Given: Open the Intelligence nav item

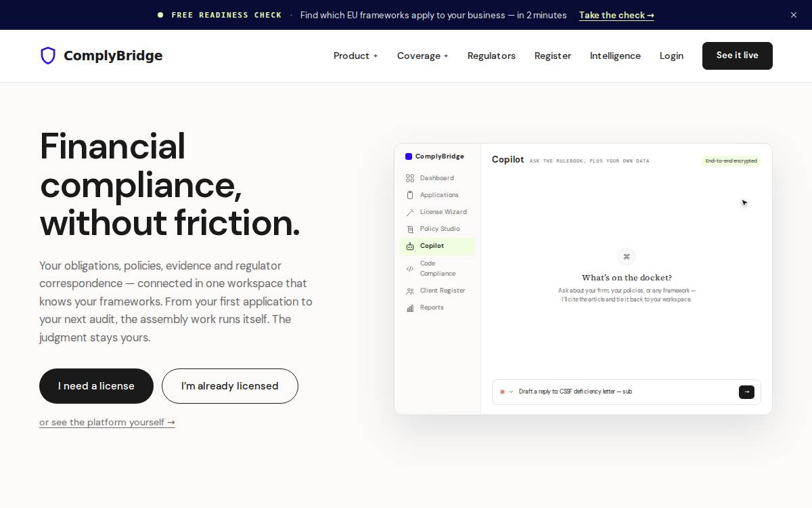Looking at the screenshot, I should pyautogui.click(x=615, y=56).
